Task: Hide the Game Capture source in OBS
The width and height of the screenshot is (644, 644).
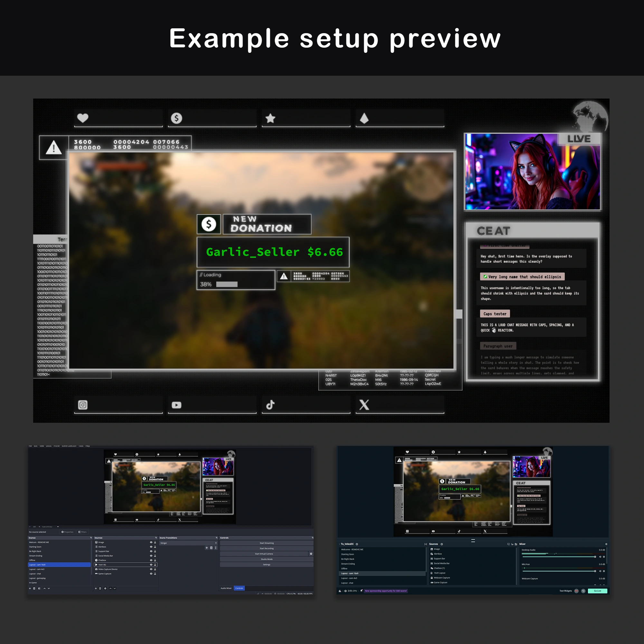Action: (151, 574)
